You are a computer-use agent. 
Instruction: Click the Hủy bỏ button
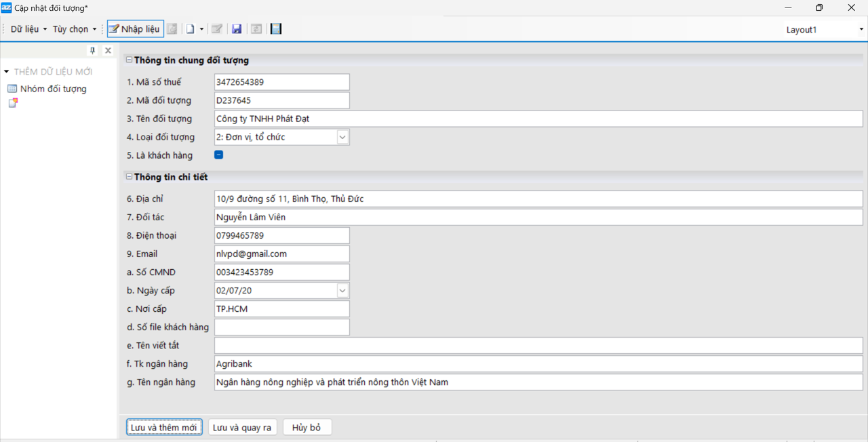307,428
